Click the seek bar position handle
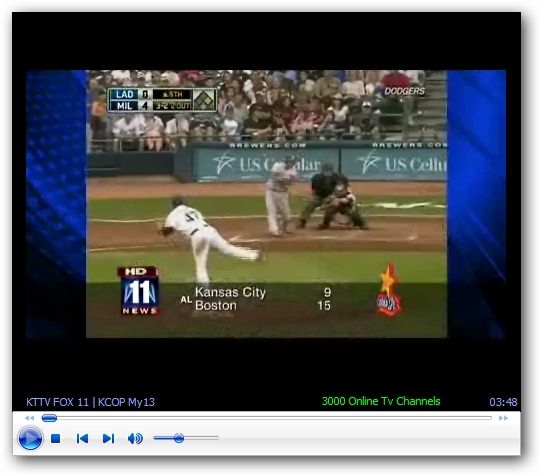 (x=49, y=418)
